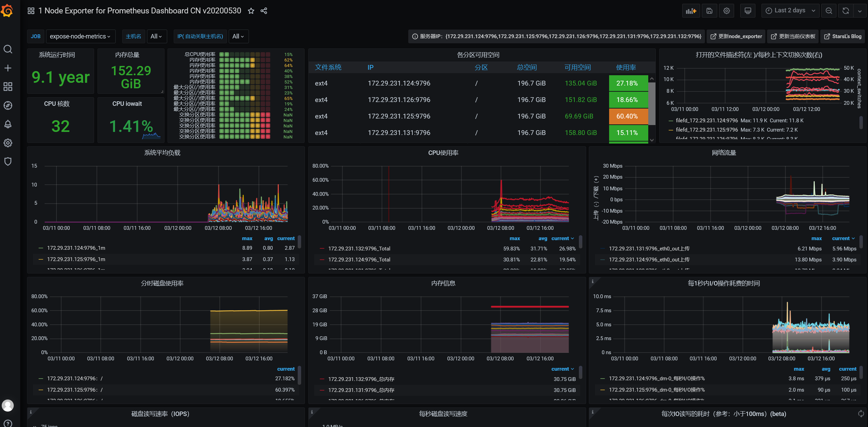Screen dimensions: 868x427
Task: Open the Last 2 days time picker
Action: pyautogui.click(x=790, y=11)
